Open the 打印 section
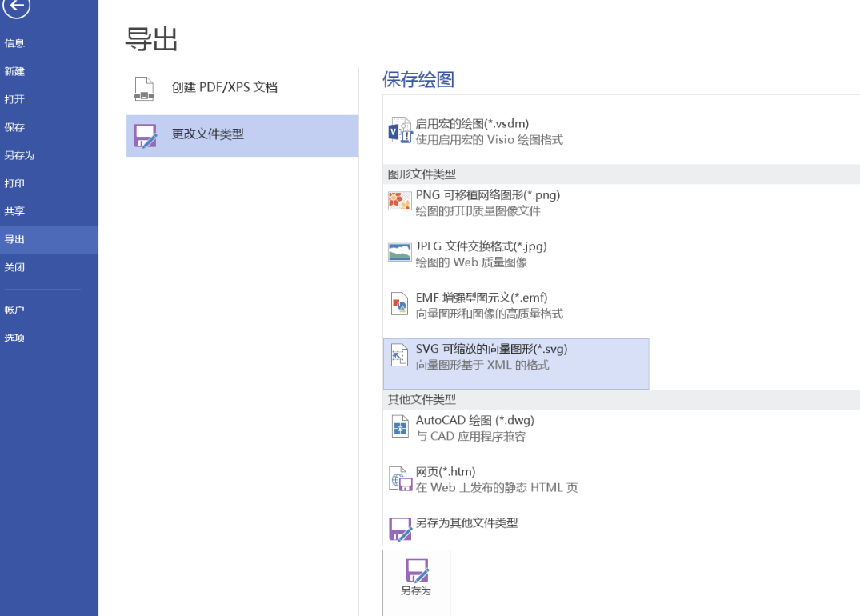 tap(14, 183)
